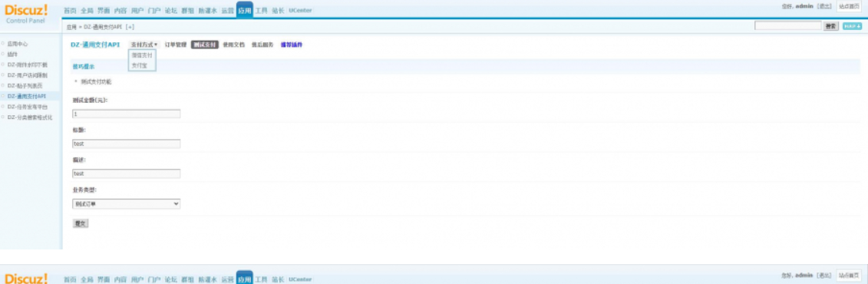Choose 微信支付 from the open dropdown
This screenshot has width=868, height=284.
pyautogui.click(x=142, y=55)
